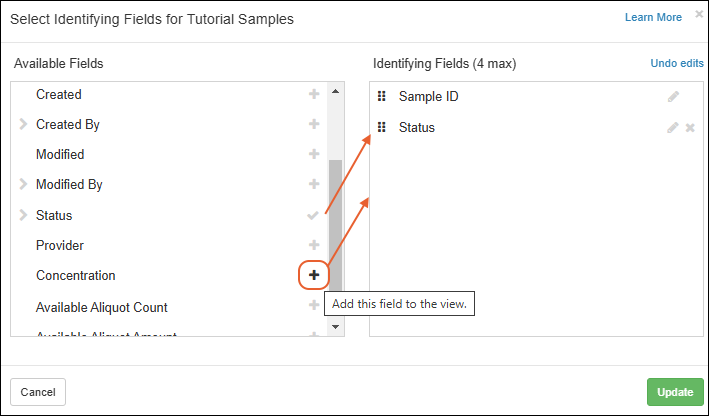709x416 pixels.
Task: Add the Provider field with its plus icon
Action: click(314, 245)
